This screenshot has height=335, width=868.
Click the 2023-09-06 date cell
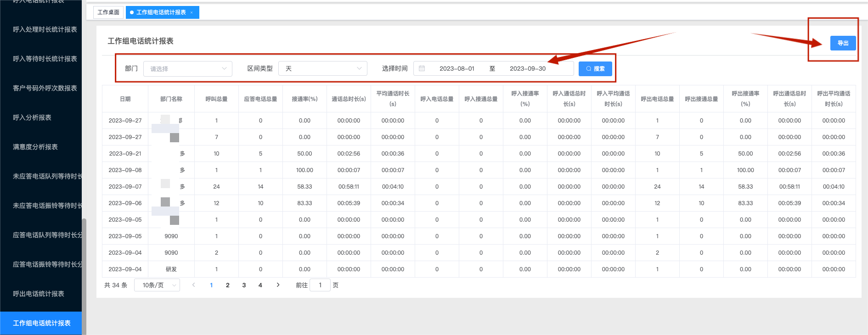125,203
